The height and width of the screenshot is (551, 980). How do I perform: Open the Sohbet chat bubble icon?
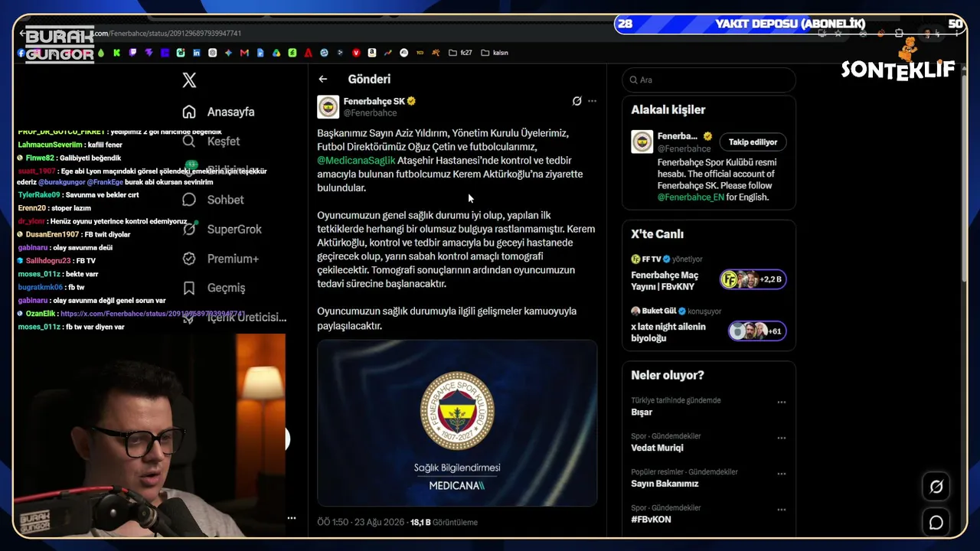[x=189, y=200]
